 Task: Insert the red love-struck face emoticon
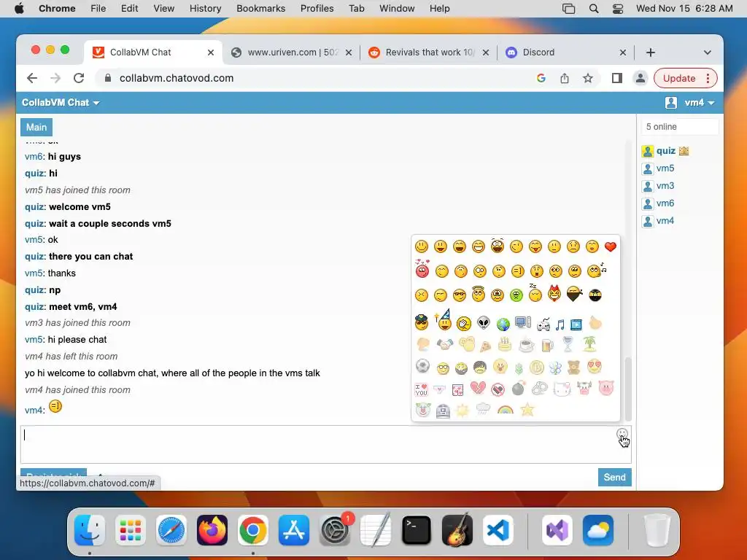coord(422,268)
